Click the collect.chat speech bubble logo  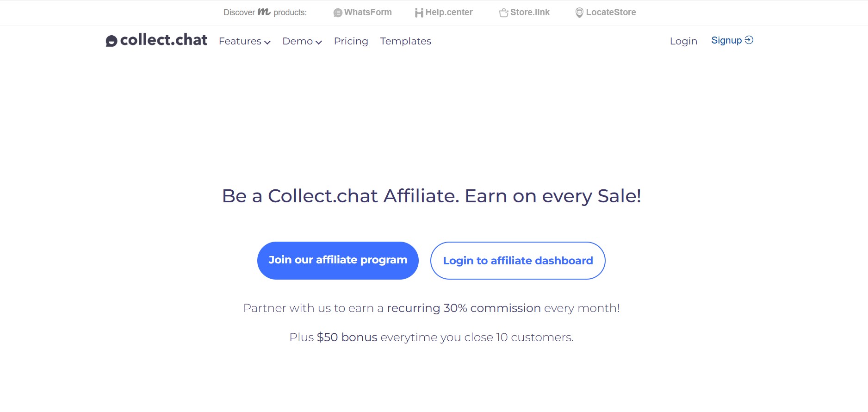point(111,41)
